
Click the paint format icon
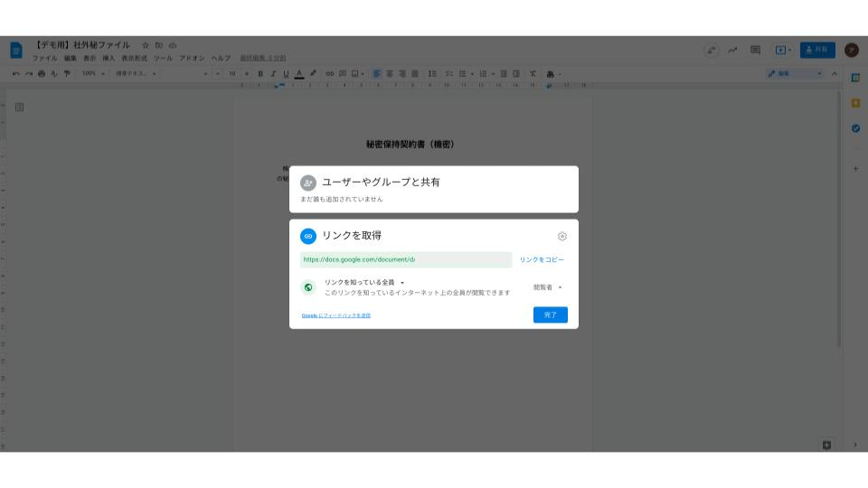[67, 73]
